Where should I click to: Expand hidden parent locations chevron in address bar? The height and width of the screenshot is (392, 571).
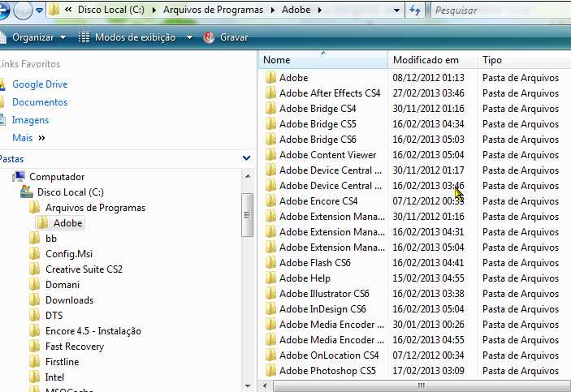tap(68, 10)
